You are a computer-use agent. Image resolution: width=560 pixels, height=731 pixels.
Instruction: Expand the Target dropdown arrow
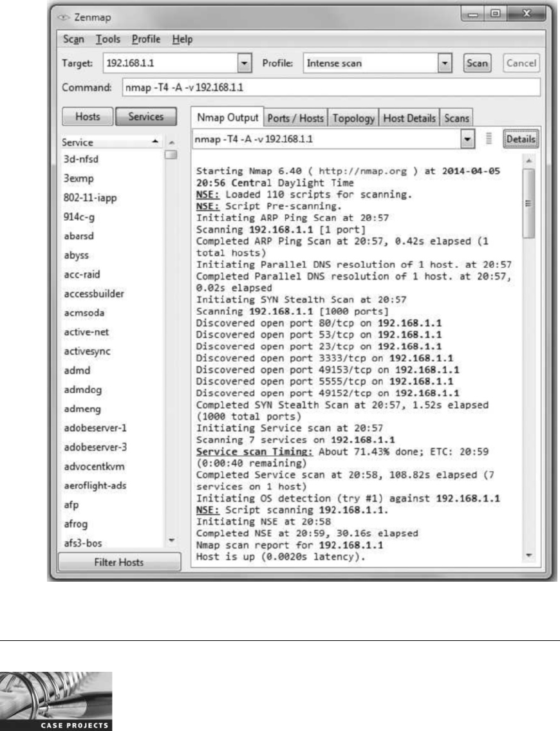245,63
